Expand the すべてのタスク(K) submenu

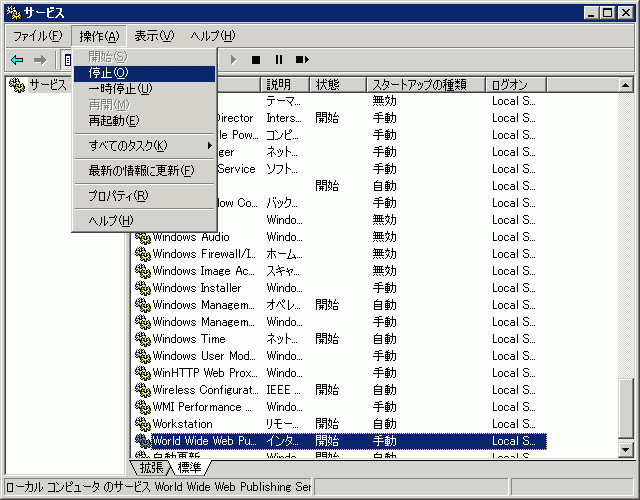coord(144,146)
